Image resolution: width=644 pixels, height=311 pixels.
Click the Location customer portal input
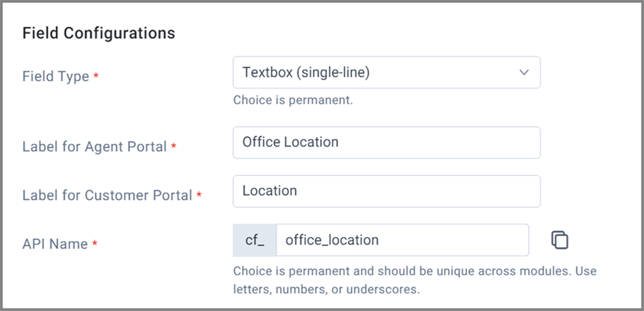(386, 191)
